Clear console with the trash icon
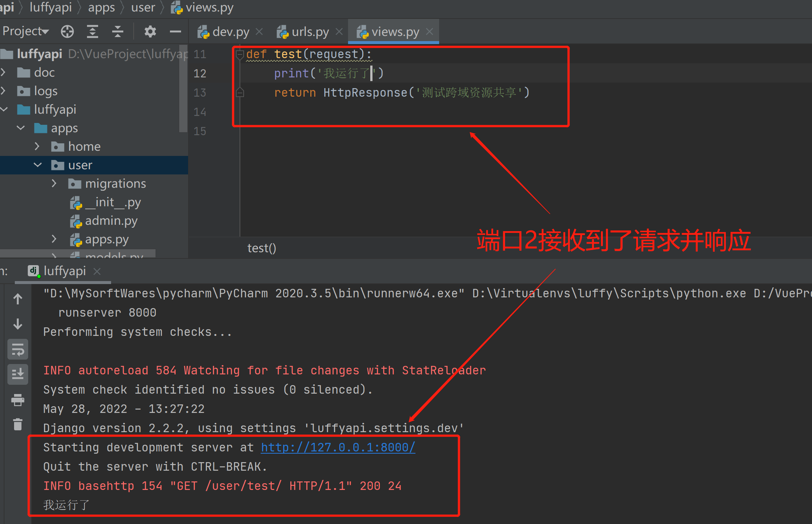 click(18, 424)
